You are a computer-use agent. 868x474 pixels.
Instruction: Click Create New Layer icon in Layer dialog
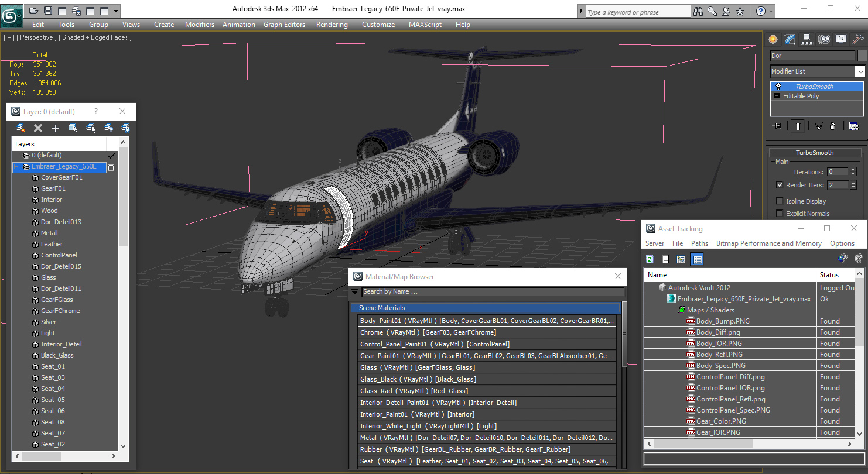pyautogui.click(x=20, y=128)
